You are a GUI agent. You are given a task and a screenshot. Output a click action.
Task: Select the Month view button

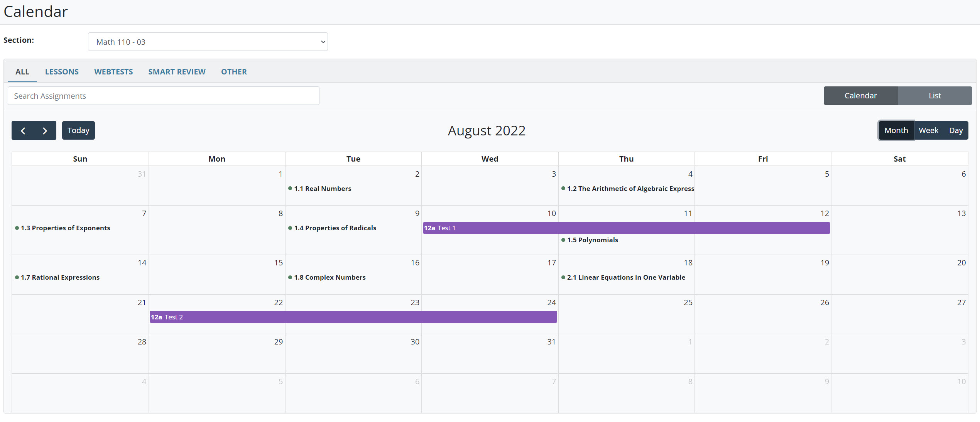(x=896, y=130)
